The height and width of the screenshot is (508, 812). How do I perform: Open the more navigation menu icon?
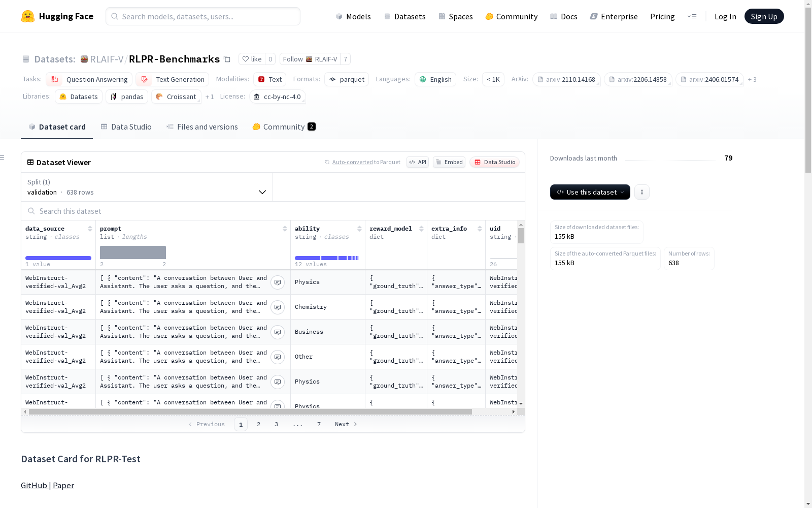[x=692, y=16]
